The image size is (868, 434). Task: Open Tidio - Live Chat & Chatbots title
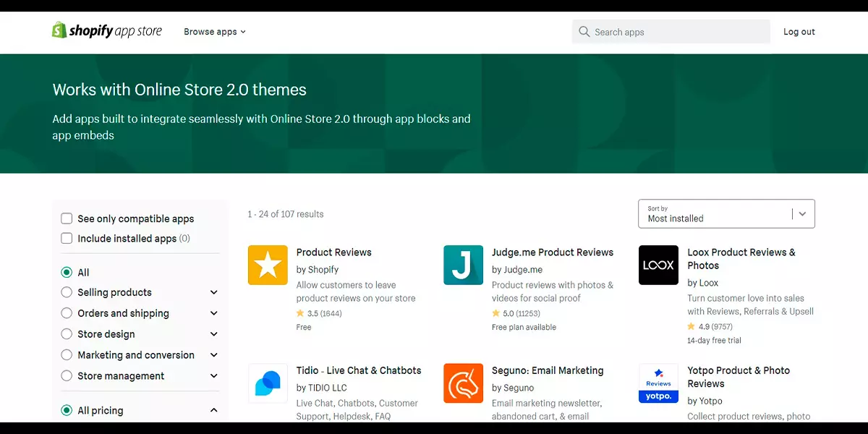(x=359, y=370)
